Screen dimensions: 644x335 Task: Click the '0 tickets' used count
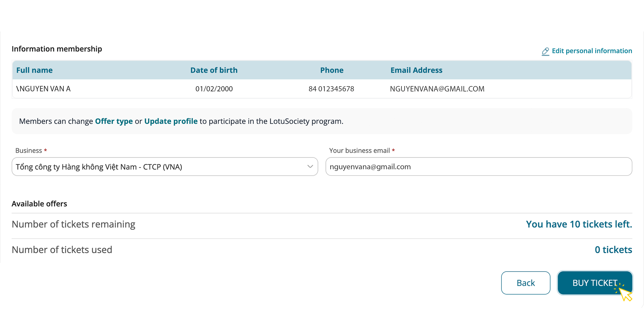coord(613,250)
